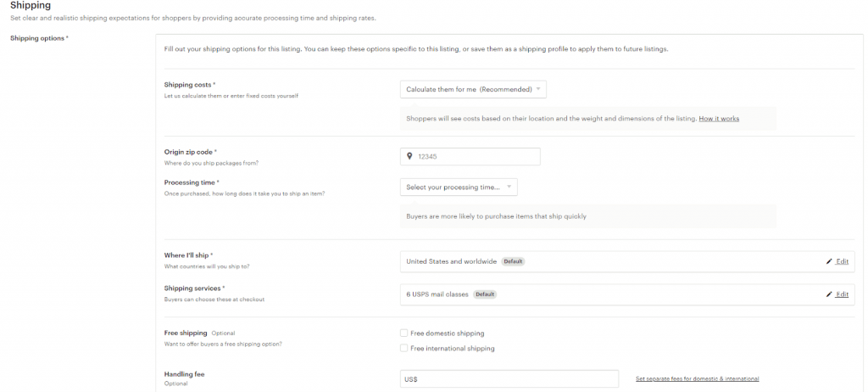The height and width of the screenshot is (392, 868).
Task: Click the pencil icon for Shipping services
Action: [x=829, y=294]
